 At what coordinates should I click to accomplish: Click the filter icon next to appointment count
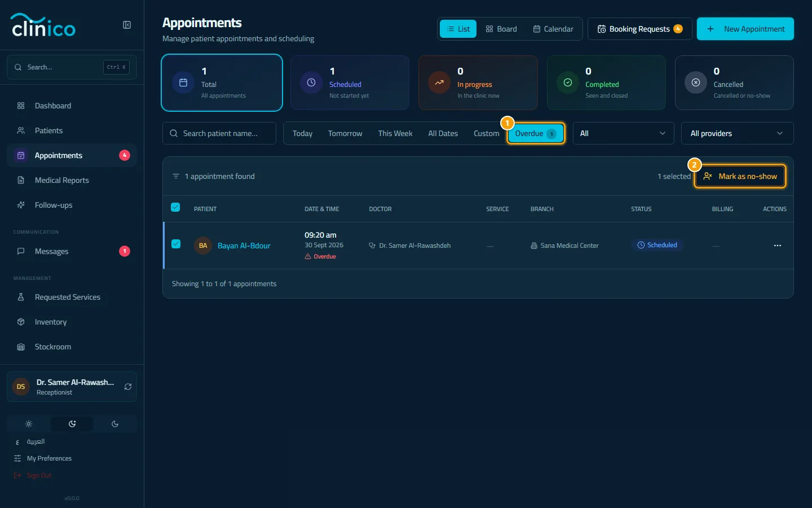tap(176, 176)
